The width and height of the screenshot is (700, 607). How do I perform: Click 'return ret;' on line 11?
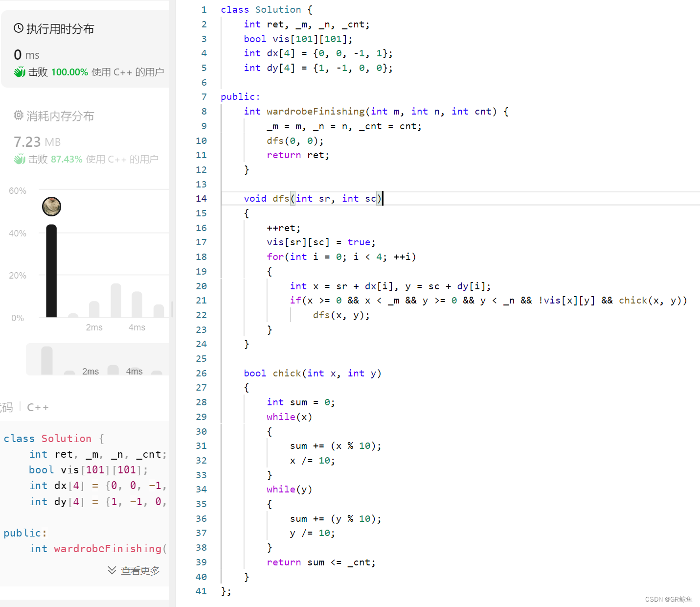click(x=298, y=155)
